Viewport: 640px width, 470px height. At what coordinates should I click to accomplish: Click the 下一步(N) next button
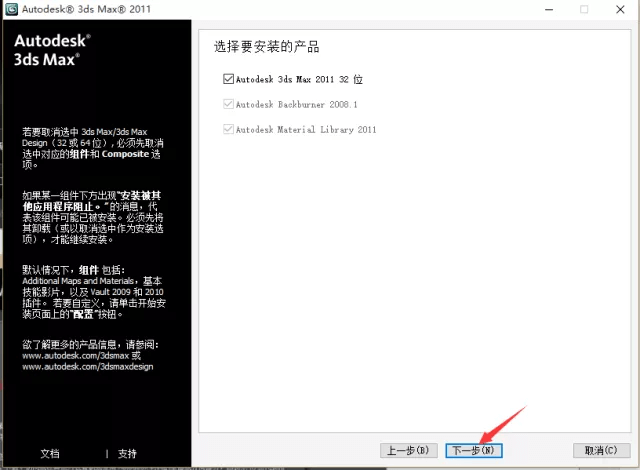[x=473, y=450]
